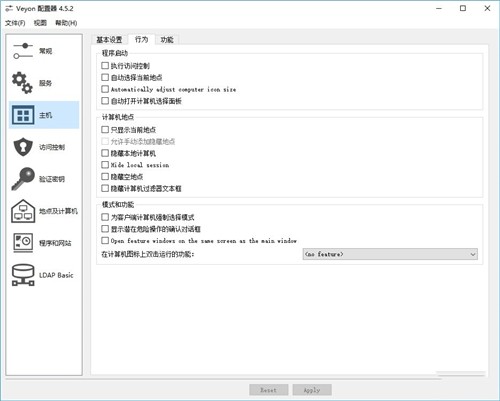The width and height of the screenshot is (500, 401).
Task: Close the Veyon configurator window
Action: tap(487, 9)
